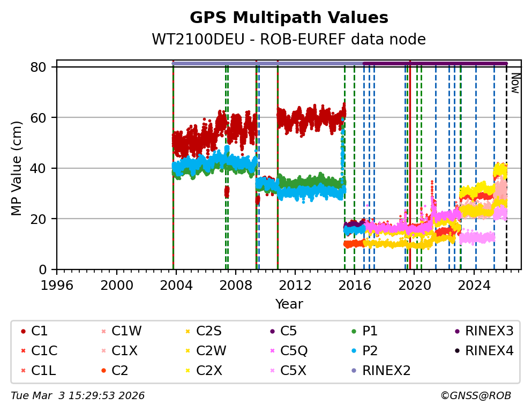Screen dimensions: 532x412
Task: Click the C5X legend label
Action: click(x=294, y=370)
